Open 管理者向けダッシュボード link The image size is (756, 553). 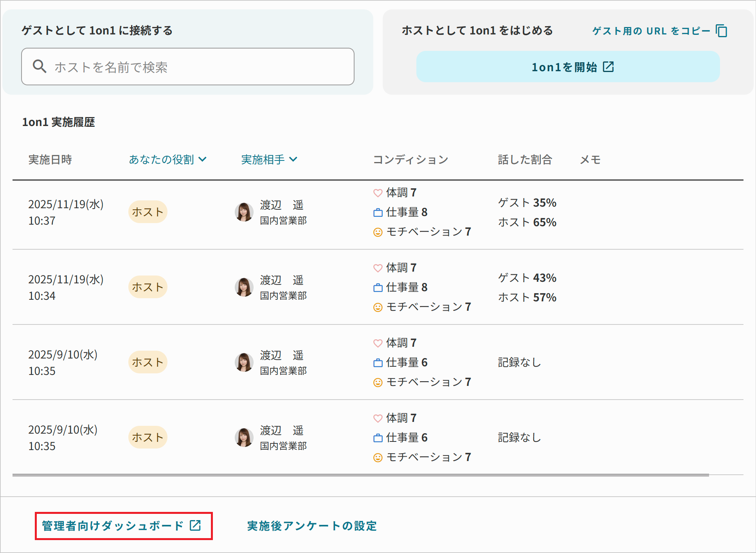click(x=113, y=526)
